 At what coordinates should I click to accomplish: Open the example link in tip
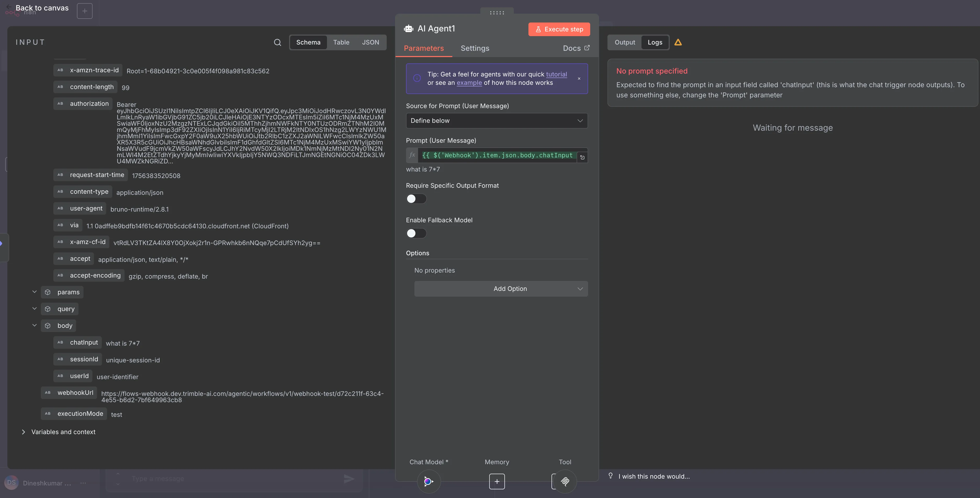click(x=469, y=83)
